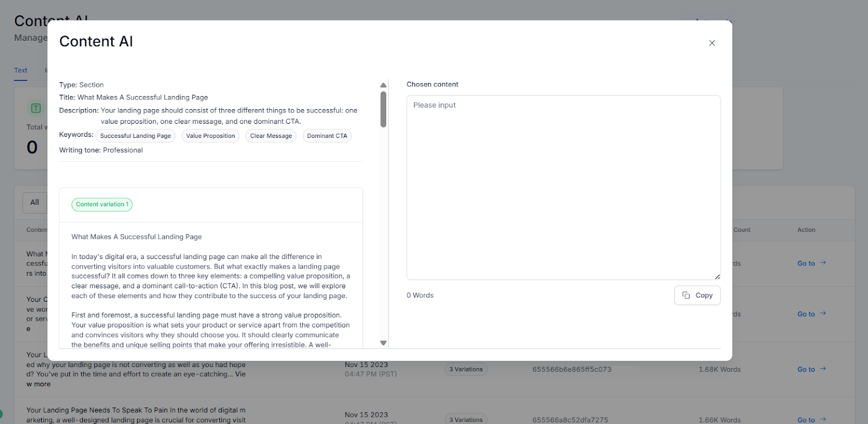Click the arrow icon beside first row Go to
868x424 pixels.
[x=823, y=263]
